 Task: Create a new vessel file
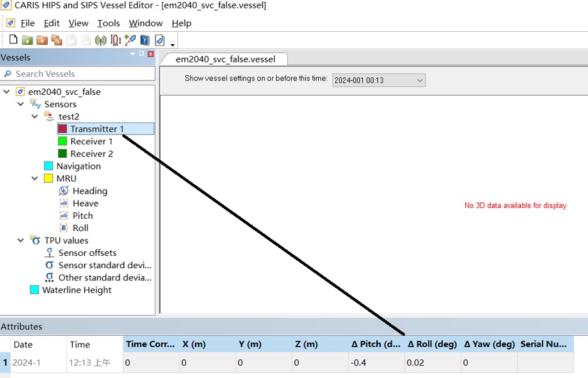tap(13, 40)
